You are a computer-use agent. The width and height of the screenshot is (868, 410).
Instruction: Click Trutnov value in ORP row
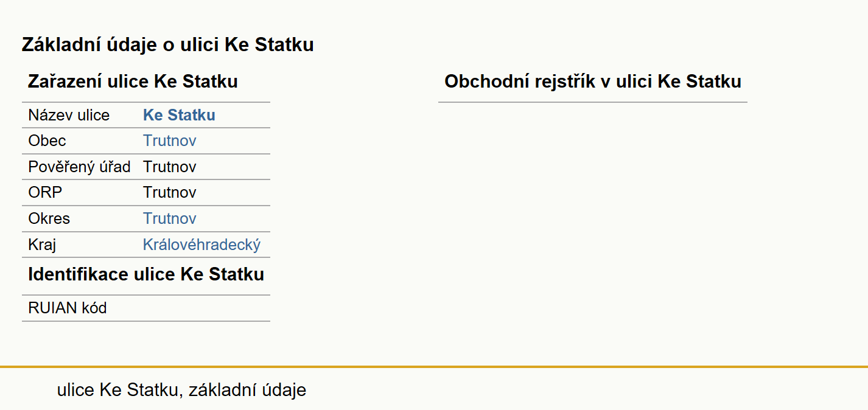point(170,193)
